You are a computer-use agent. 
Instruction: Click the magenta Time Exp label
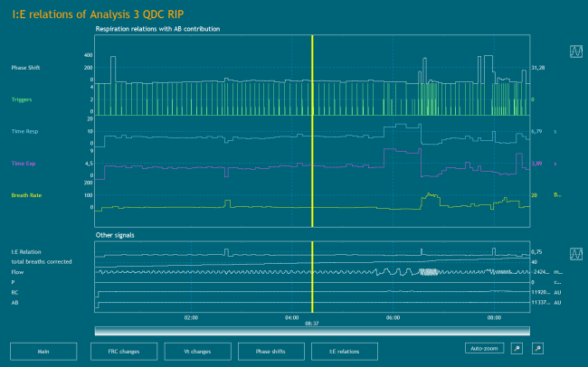click(x=24, y=164)
